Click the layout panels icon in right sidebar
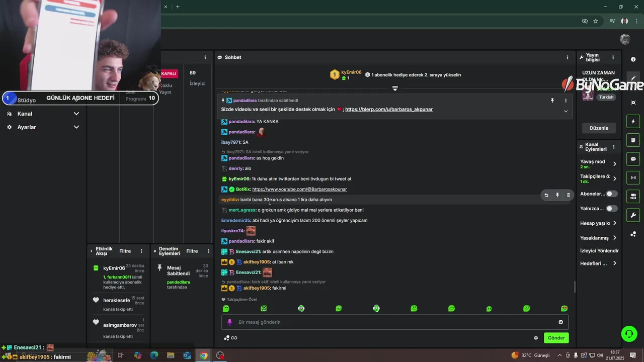Image resolution: width=644 pixels, height=362 pixels. (633, 197)
